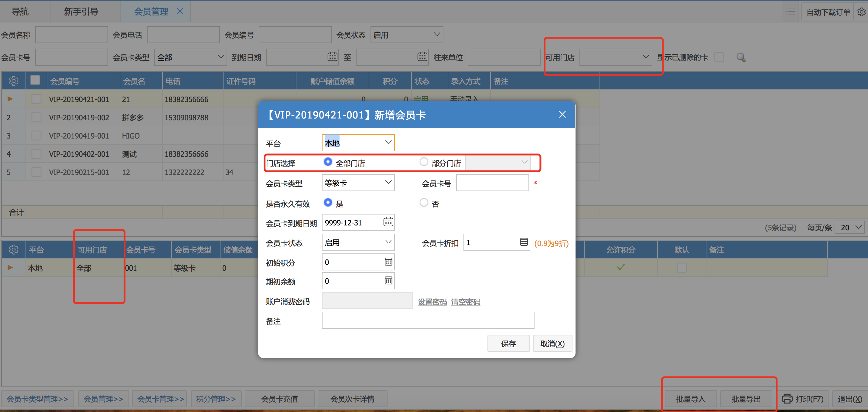Open 积分管理>> link

pyautogui.click(x=216, y=399)
